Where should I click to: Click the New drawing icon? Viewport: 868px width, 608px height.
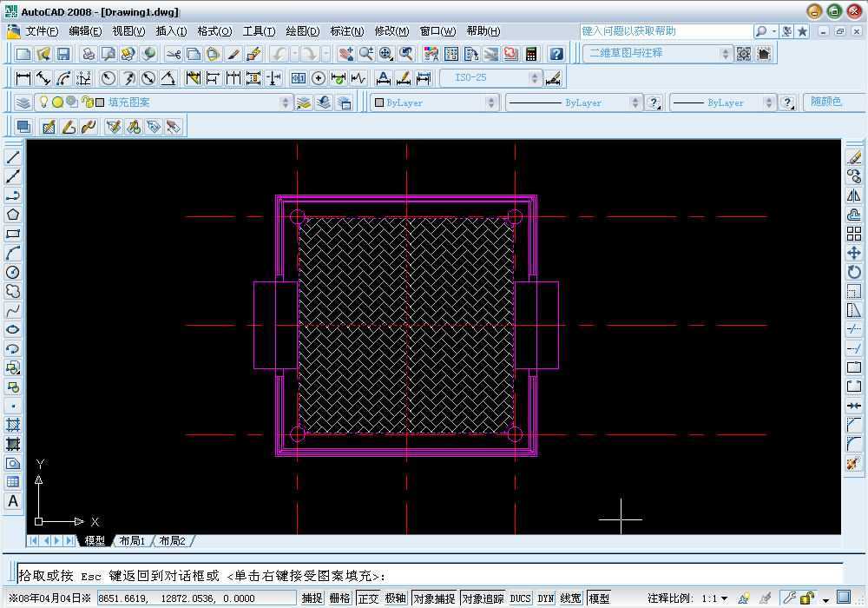(x=23, y=54)
